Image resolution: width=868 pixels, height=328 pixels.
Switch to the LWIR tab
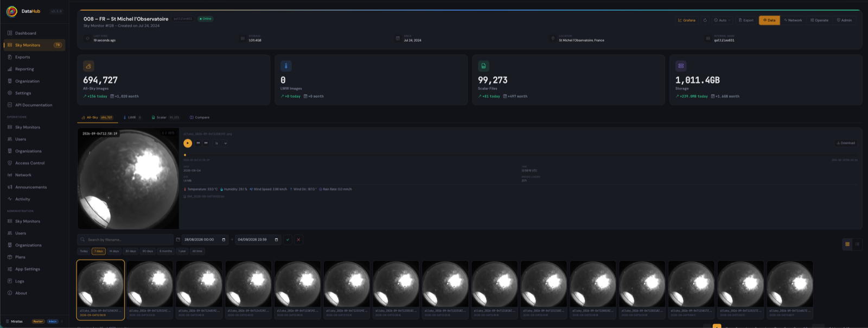pyautogui.click(x=132, y=117)
